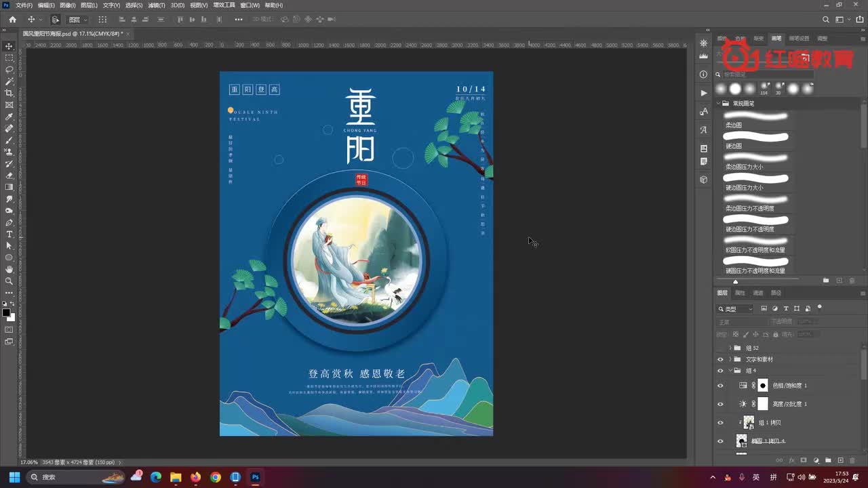Select the Rectangular Marquee tool
Image resolution: width=868 pixels, height=488 pixels.
point(9,58)
